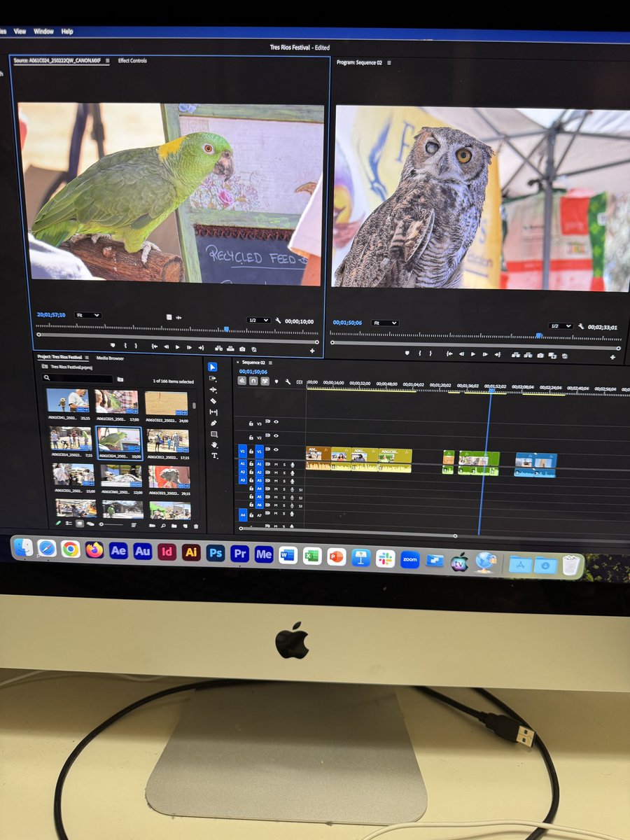Open Premiere Pro from the Dock

coord(239,552)
